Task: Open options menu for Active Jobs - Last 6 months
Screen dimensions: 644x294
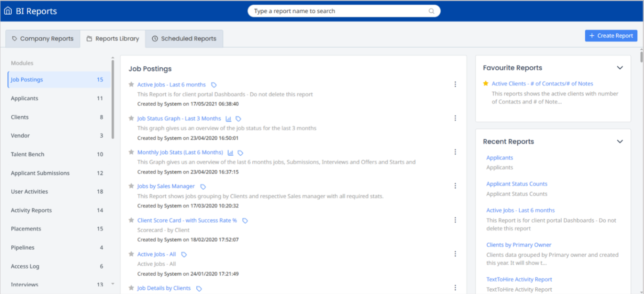Action: 455,85
